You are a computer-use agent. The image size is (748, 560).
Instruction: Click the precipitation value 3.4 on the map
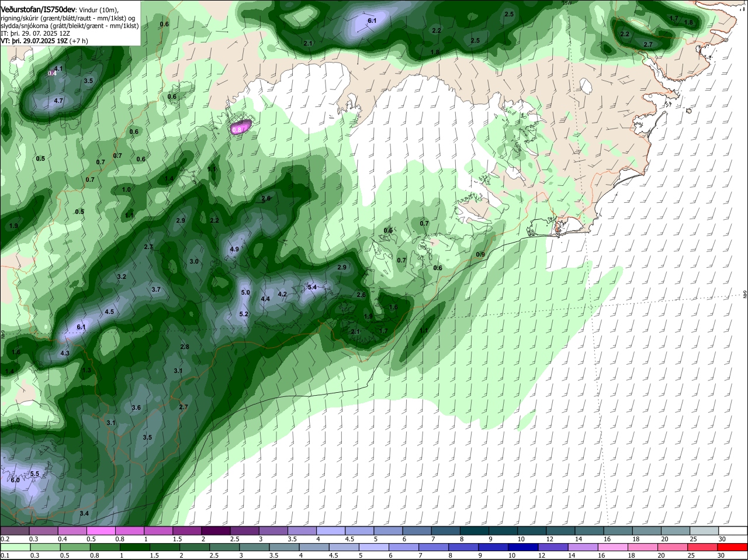84,513
